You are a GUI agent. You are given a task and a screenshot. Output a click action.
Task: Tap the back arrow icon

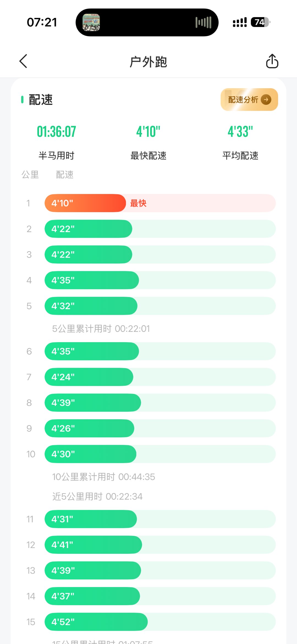pyautogui.click(x=23, y=61)
